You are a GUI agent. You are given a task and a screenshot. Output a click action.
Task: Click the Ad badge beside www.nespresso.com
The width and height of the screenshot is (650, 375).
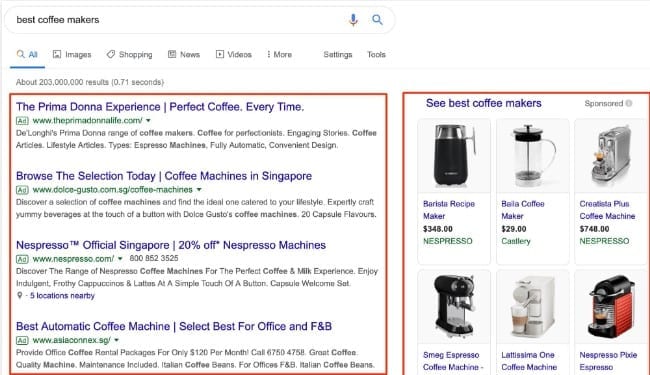pos(22,259)
